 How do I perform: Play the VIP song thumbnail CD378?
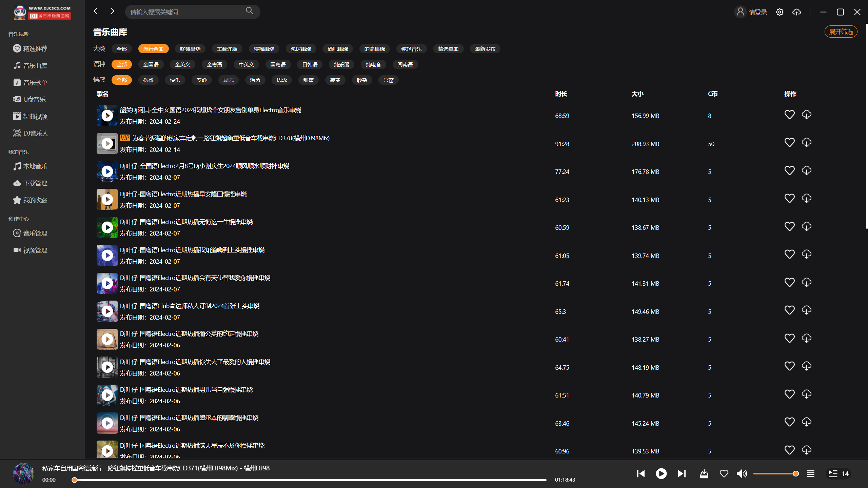click(x=107, y=144)
